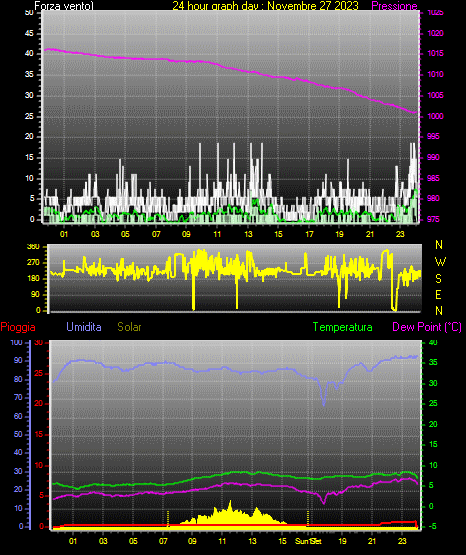
Task: Click hour label '23' under the wind graph
Action: click(x=400, y=234)
